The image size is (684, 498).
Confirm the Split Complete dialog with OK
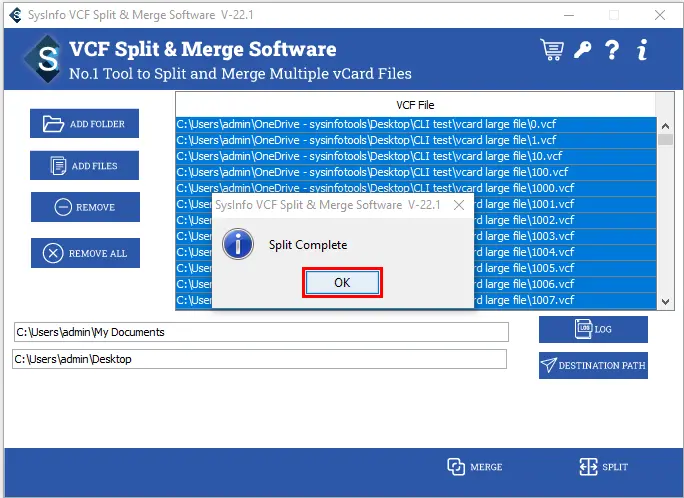click(342, 283)
